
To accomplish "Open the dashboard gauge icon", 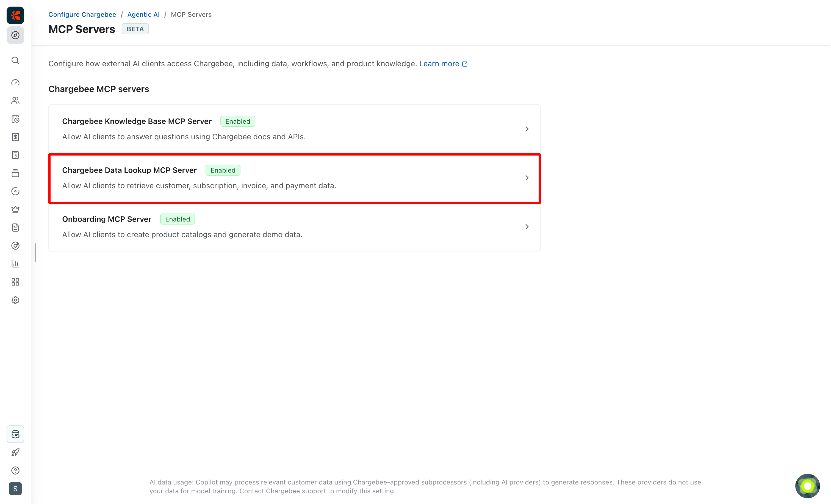I will tap(15, 83).
